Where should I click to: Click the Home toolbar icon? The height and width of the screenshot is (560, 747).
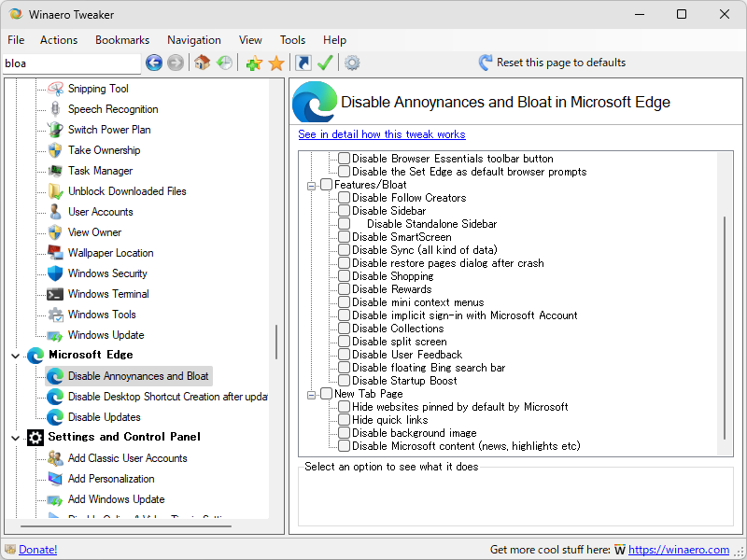click(x=201, y=63)
